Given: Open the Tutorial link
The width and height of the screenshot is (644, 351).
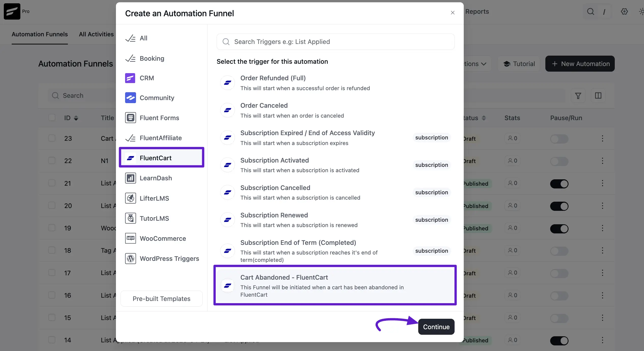Looking at the screenshot, I should tap(519, 64).
